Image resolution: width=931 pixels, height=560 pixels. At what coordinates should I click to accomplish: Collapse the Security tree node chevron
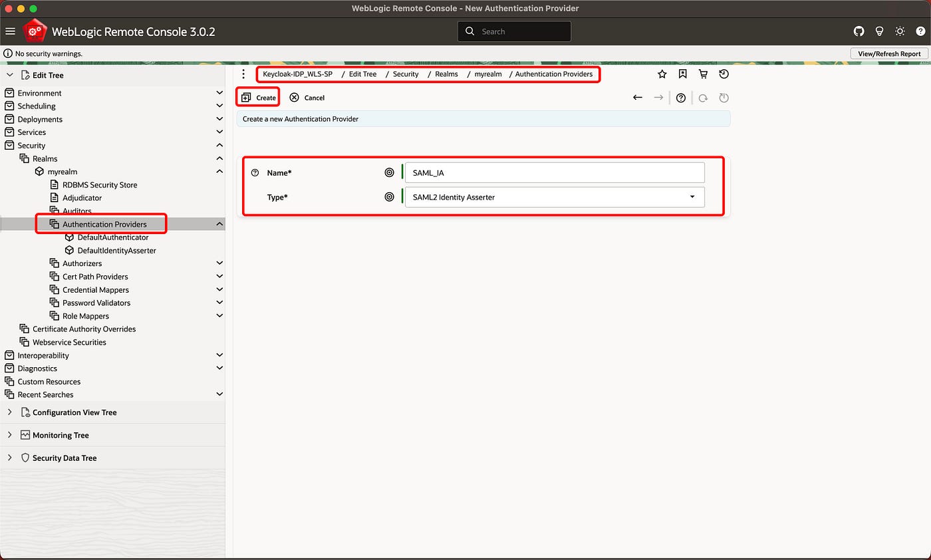(219, 145)
